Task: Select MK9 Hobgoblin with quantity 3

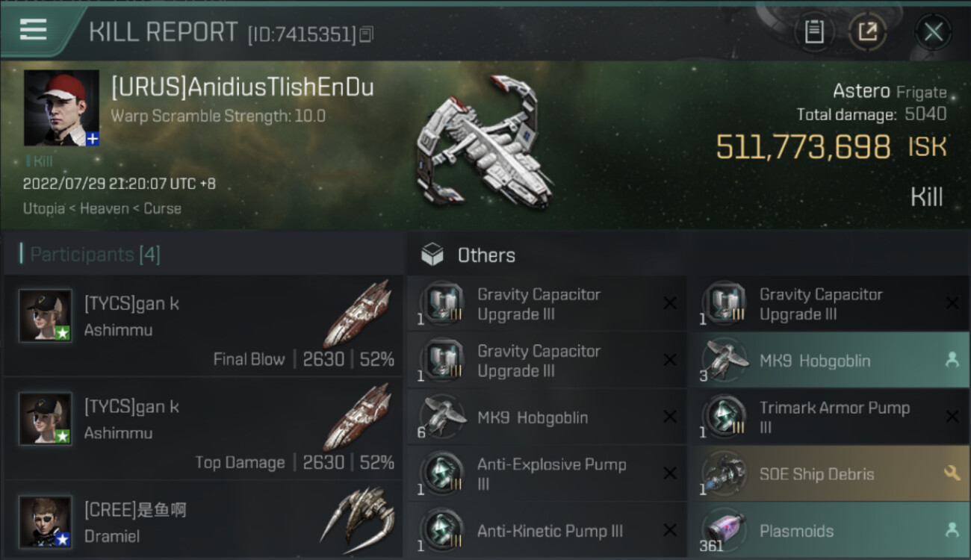Action: 828,361
